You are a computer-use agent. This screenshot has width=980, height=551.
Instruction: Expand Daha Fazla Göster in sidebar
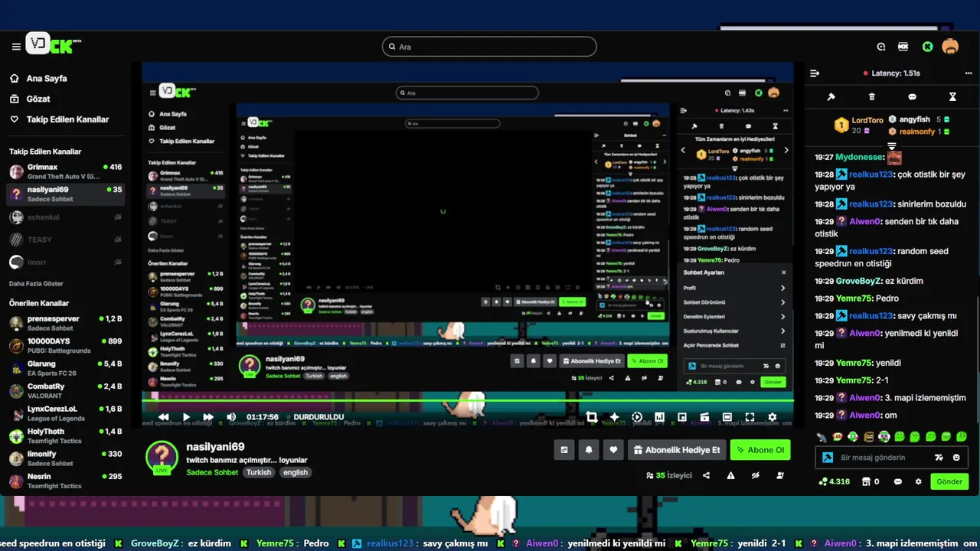[x=36, y=283]
